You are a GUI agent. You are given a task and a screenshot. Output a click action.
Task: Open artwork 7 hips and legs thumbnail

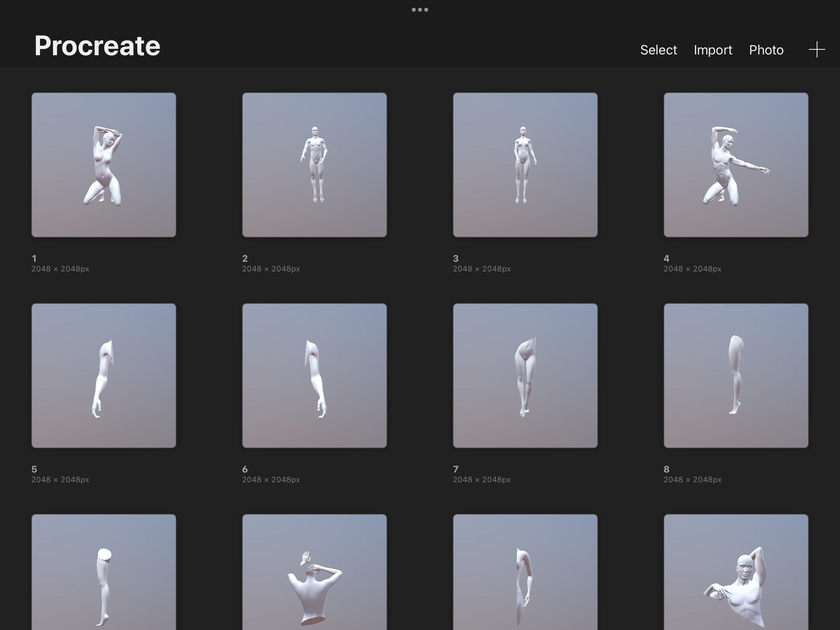525,376
